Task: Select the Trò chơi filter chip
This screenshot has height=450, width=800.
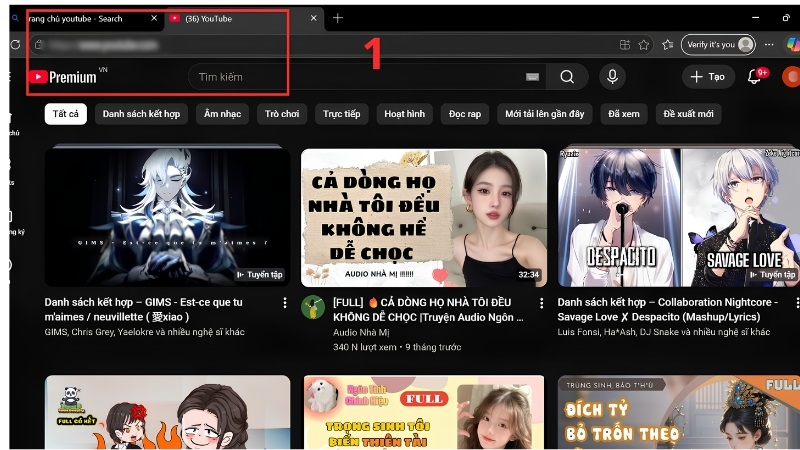Action: tap(282, 114)
